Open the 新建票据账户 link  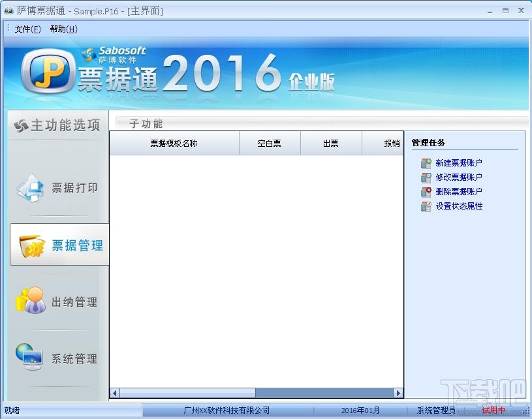click(459, 163)
